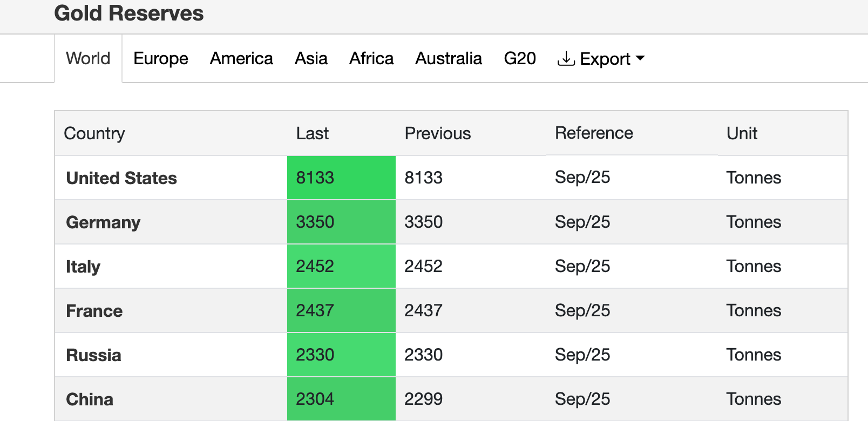Click the Export download icon

tap(566, 58)
